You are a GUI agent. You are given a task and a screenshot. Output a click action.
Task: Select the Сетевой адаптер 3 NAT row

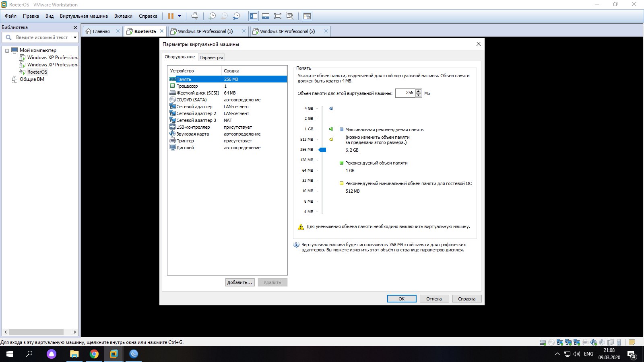pyautogui.click(x=227, y=120)
